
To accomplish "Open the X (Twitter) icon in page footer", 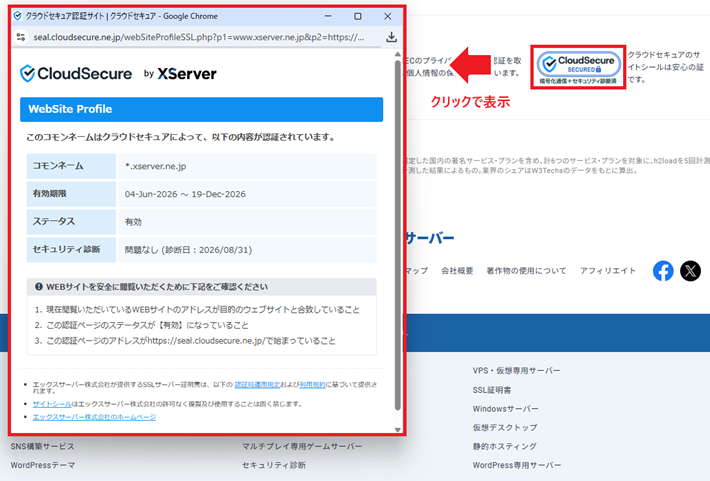I will [690, 271].
